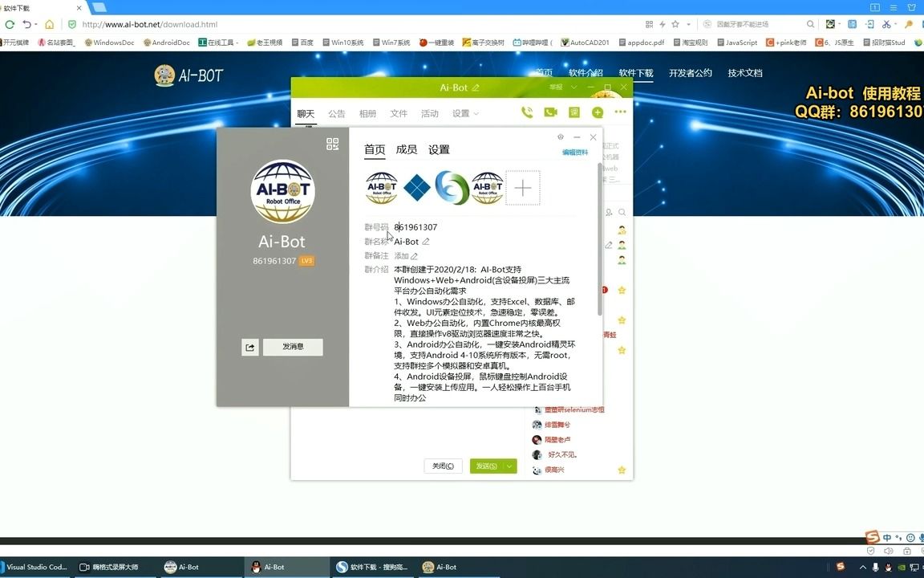
Task: Expand the dropdown next to the address bar favicon
Action: [x=687, y=25]
